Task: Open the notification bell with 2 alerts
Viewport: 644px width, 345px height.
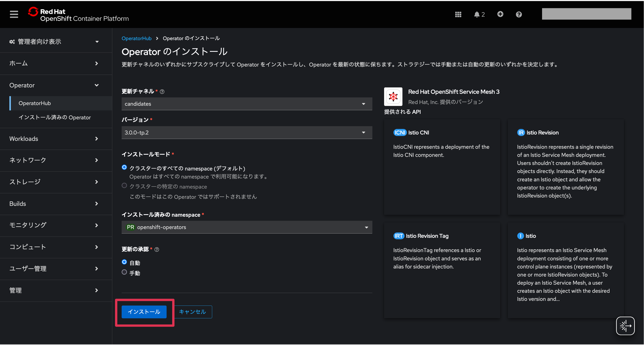Action: click(478, 14)
